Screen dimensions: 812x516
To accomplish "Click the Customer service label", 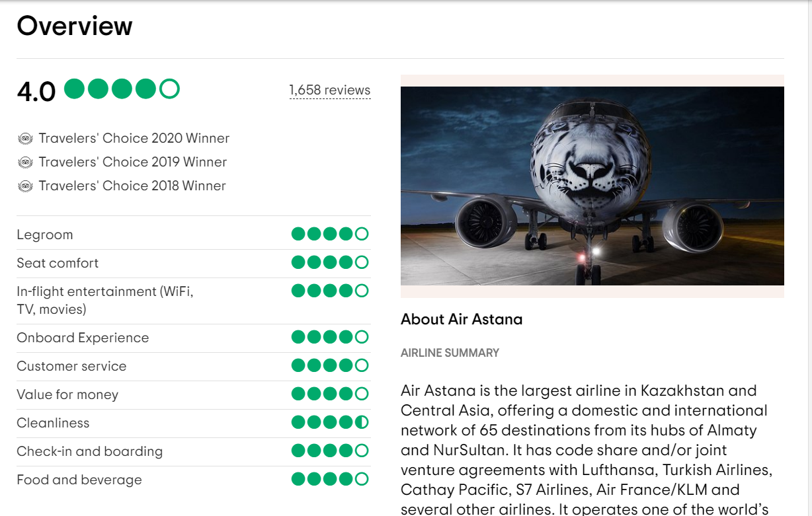I will pyautogui.click(x=71, y=366).
